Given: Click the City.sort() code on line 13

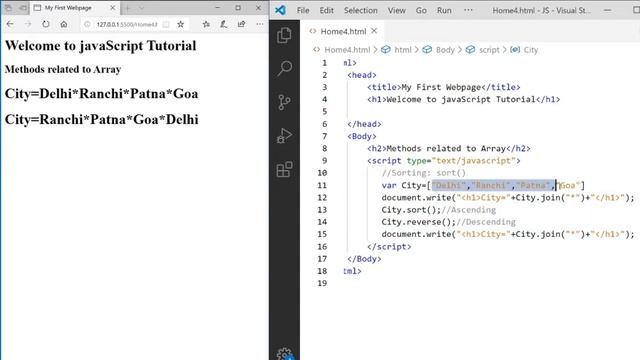Looking at the screenshot, I should coord(411,210).
